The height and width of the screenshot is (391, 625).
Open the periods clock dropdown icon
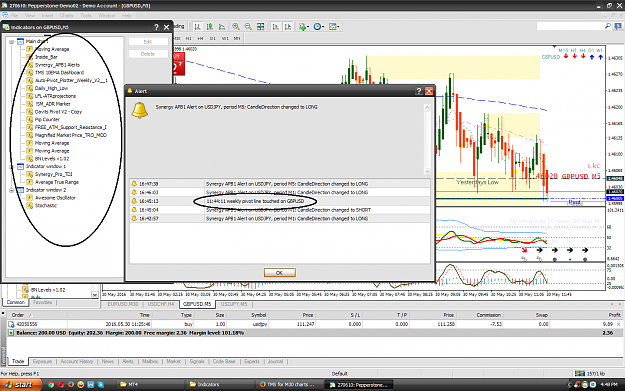[x=318, y=27]
